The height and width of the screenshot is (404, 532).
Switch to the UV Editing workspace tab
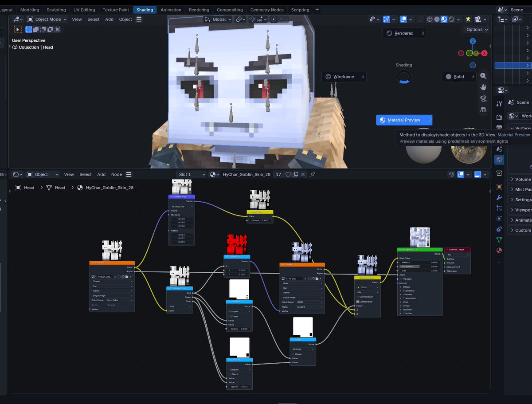tap(84, 10)
